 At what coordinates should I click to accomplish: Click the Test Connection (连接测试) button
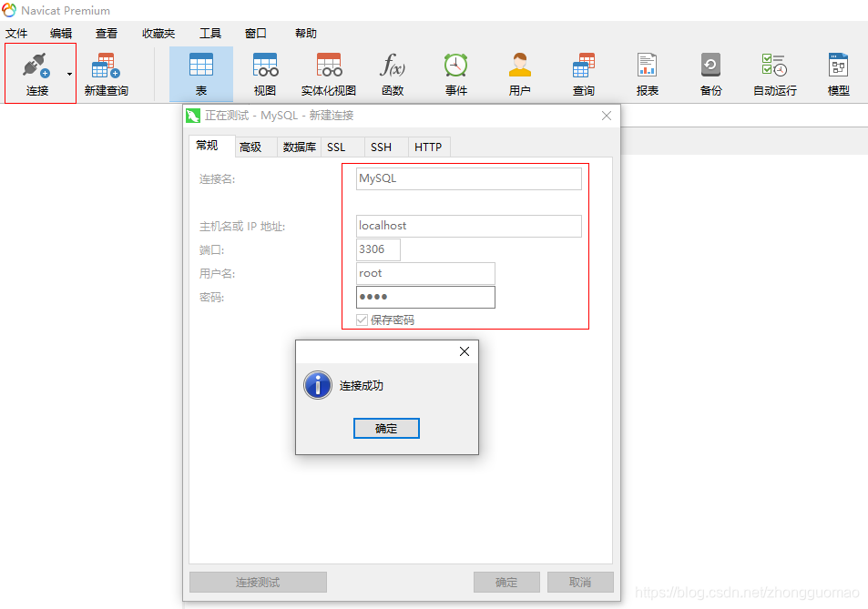258,582
